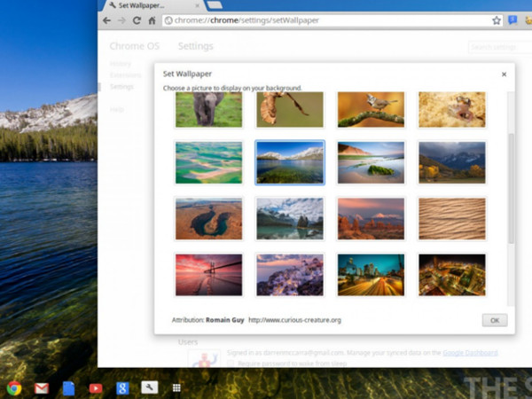Open History in settings sidebar
The image size is (532, 399).
click(x=121, y=64)
